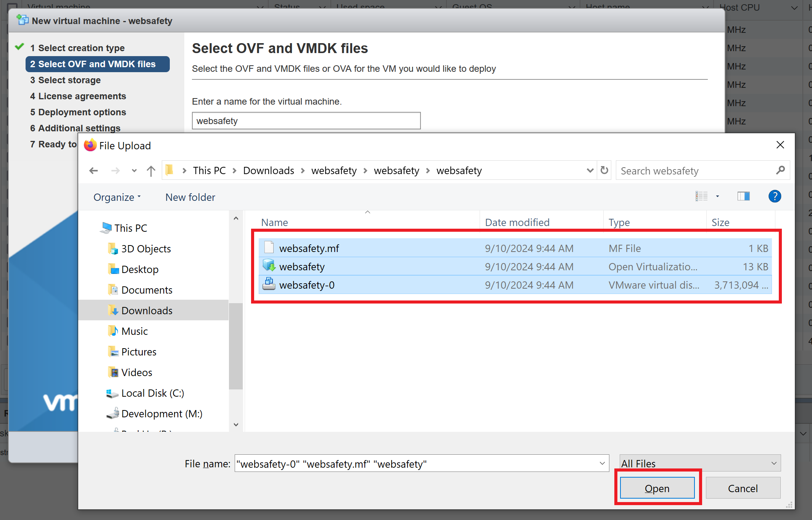Click the search magnifier icon
The height and width of the screenshot is (520, 812).
pyautogui.click(x=780, y=170)
